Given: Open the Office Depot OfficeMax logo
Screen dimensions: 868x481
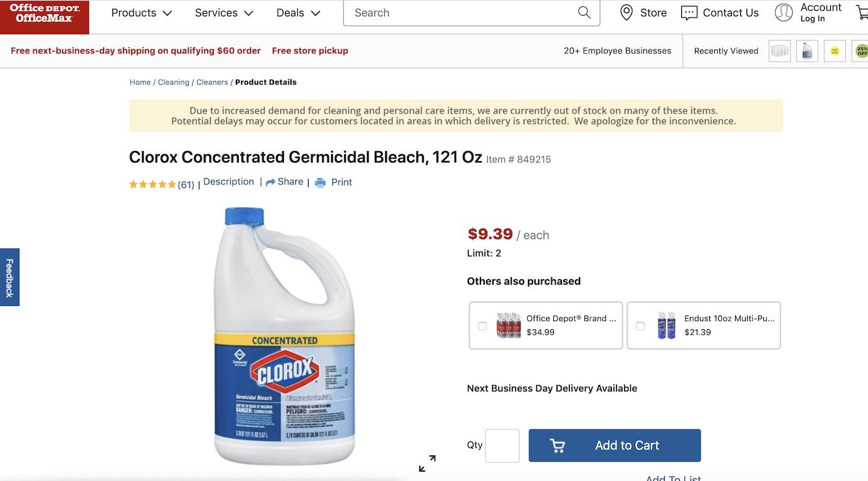Looking at the screenshot, I should 45,13.
